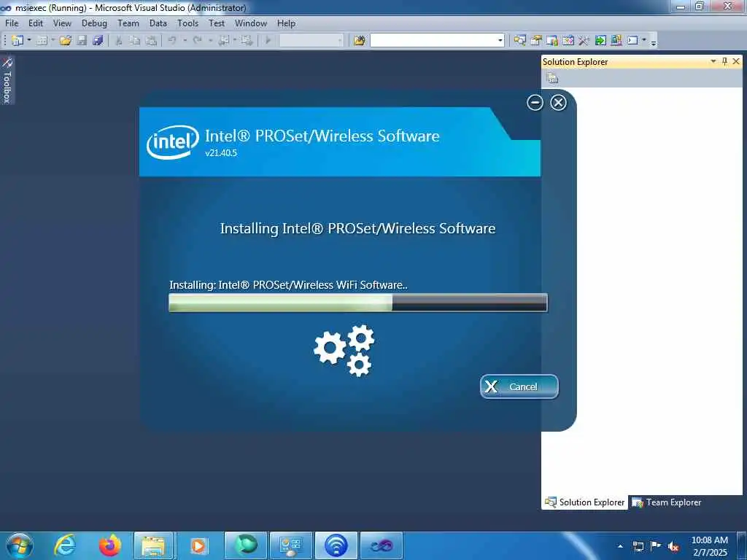Click the Redo arrow icon
Image resolution: width=747 pixels, height=560 pixels.
(x=198, y=41)
